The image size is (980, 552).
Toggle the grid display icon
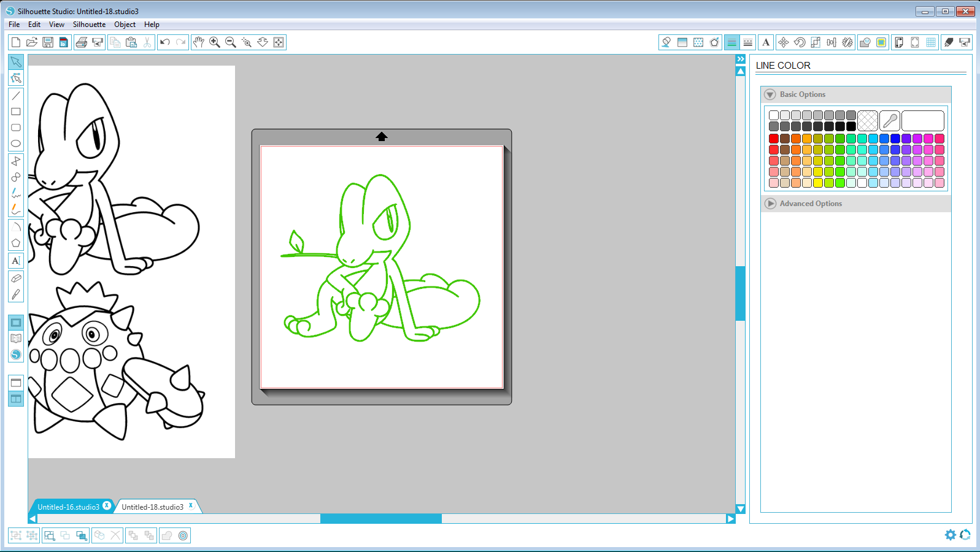point(931,42)
